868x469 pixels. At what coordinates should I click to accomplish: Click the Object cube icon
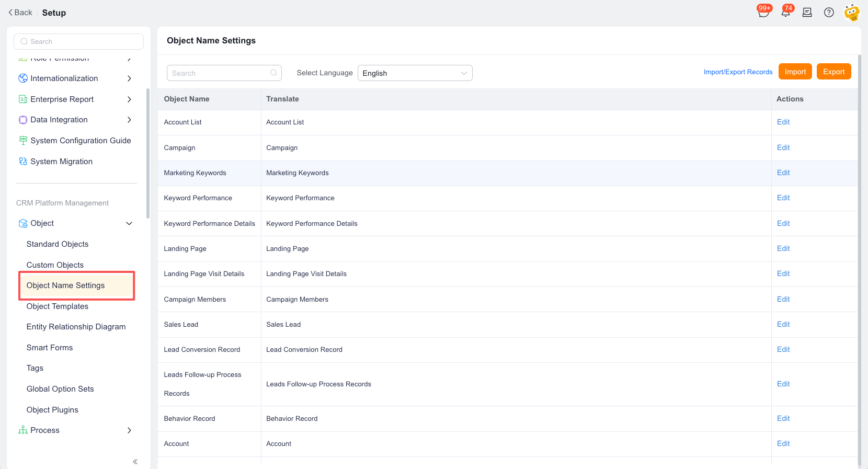click(x=23, y=223)
